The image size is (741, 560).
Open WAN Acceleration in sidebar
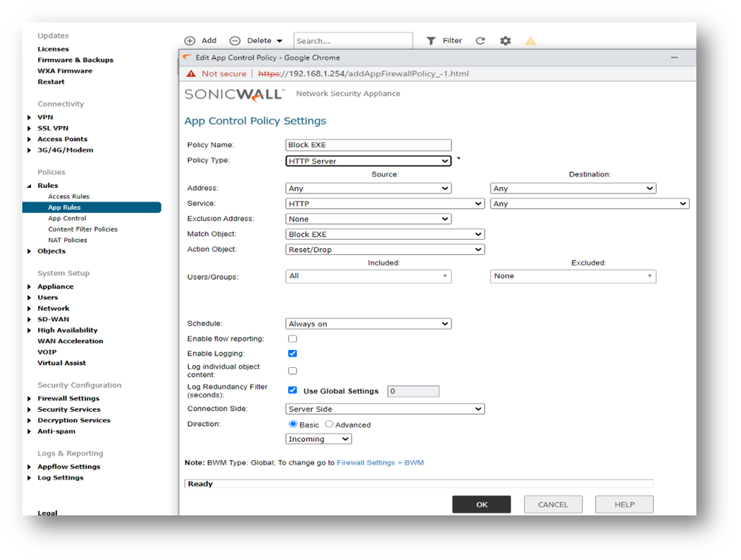(71, 341)
